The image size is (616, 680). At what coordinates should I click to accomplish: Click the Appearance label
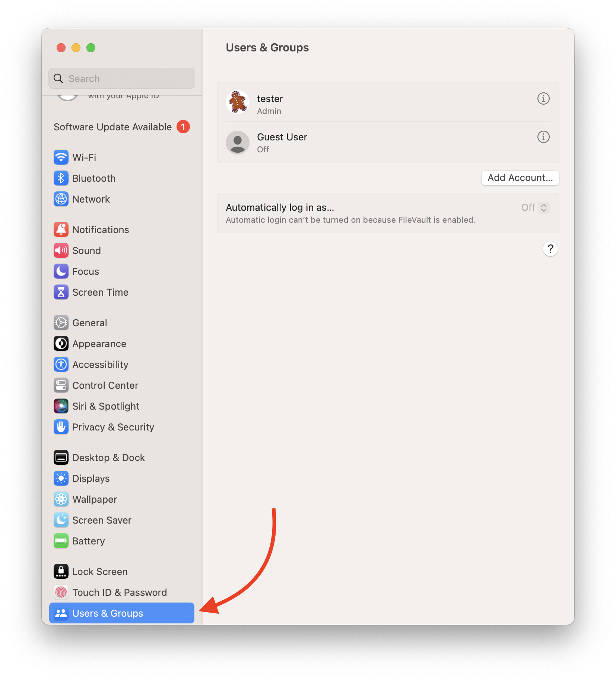tap(99, 344)
